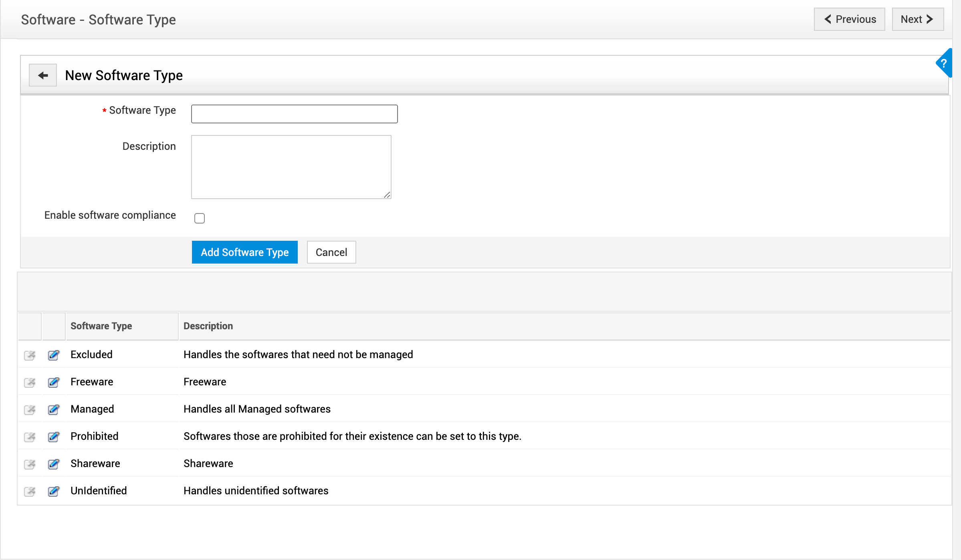Screen dimensions: 961x560
Task: Click the back arrow icon to go back
Action: (x=43, y=74)
